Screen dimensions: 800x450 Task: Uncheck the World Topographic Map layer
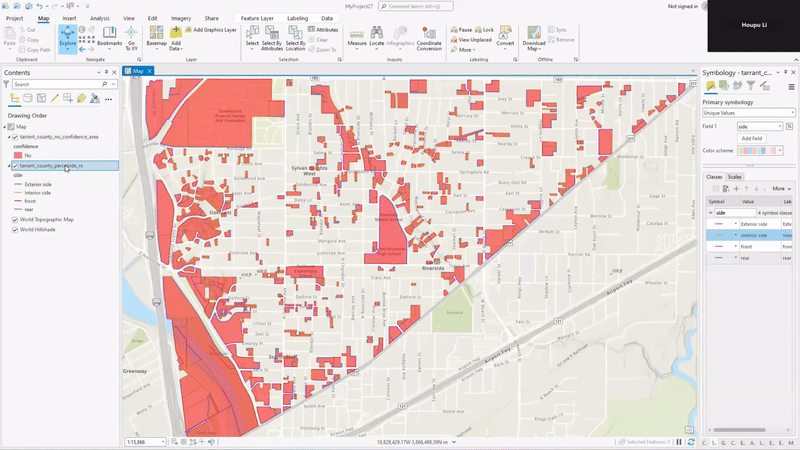click(15, 219)
